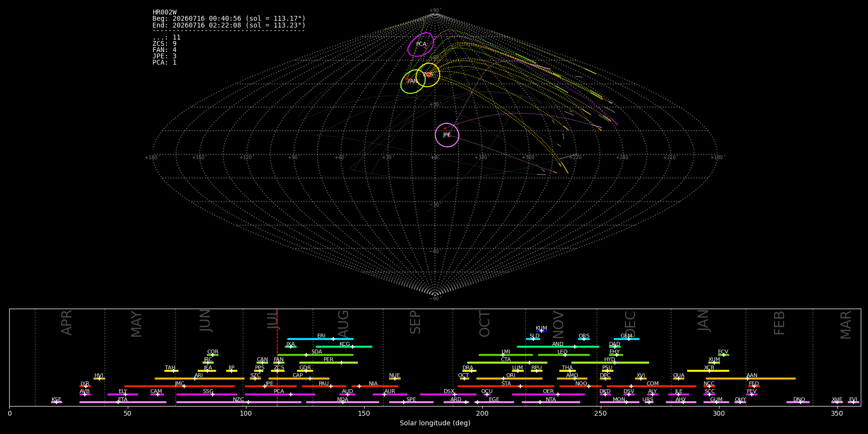Click the QUA shower marker
Viewport: 868px width, 434px height.
(x=678, y=379)
